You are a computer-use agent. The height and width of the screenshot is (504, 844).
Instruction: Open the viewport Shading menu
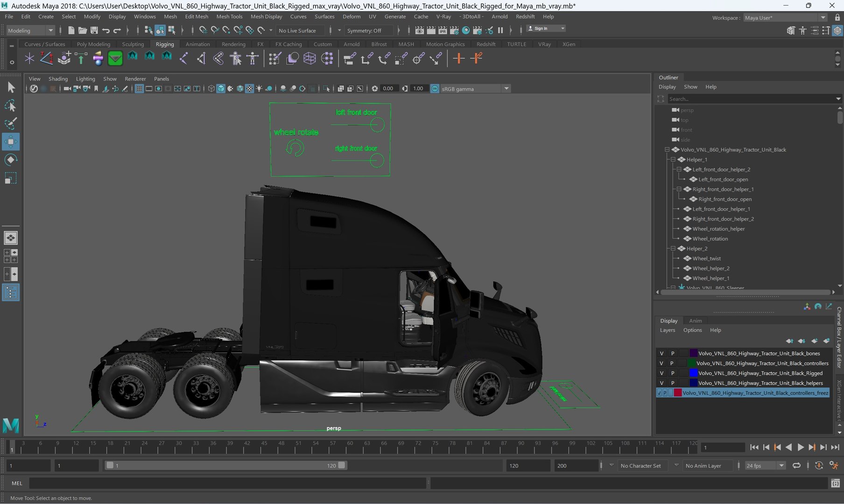[x=58, y=79]
